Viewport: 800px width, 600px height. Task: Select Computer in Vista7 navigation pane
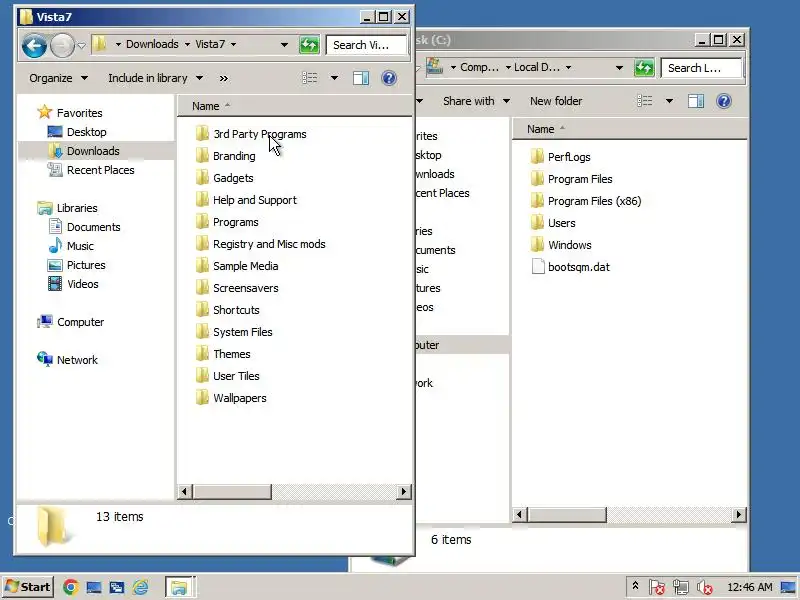coord(70,322)
